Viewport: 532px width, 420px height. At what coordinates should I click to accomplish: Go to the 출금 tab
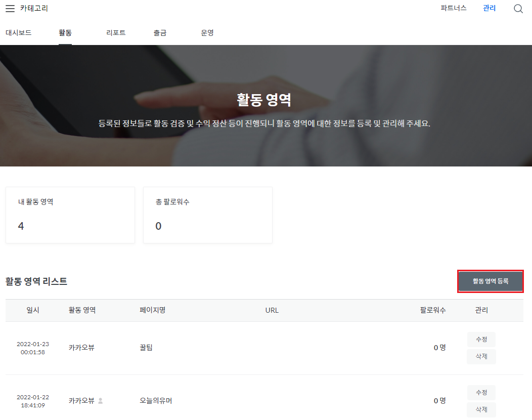[x=160, y=32]
